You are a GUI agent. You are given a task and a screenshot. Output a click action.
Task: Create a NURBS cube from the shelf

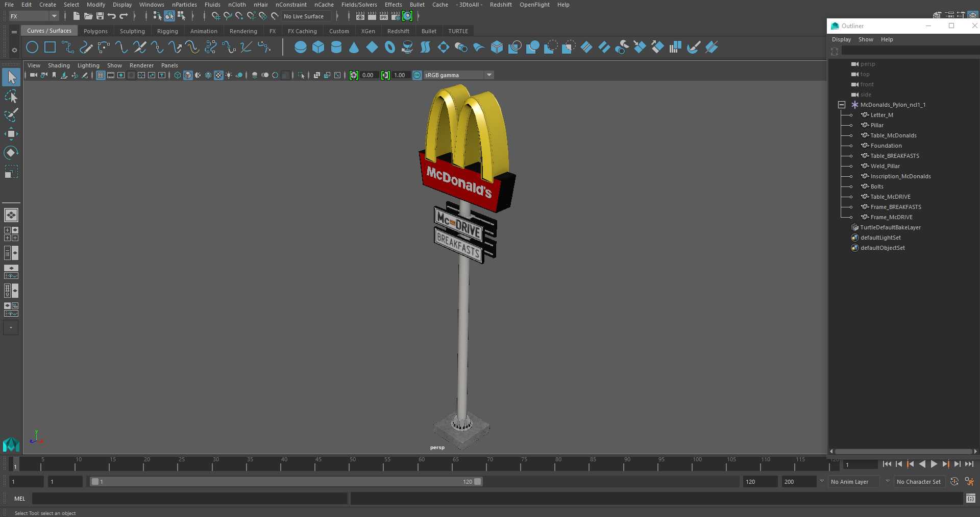coord(318,48)
